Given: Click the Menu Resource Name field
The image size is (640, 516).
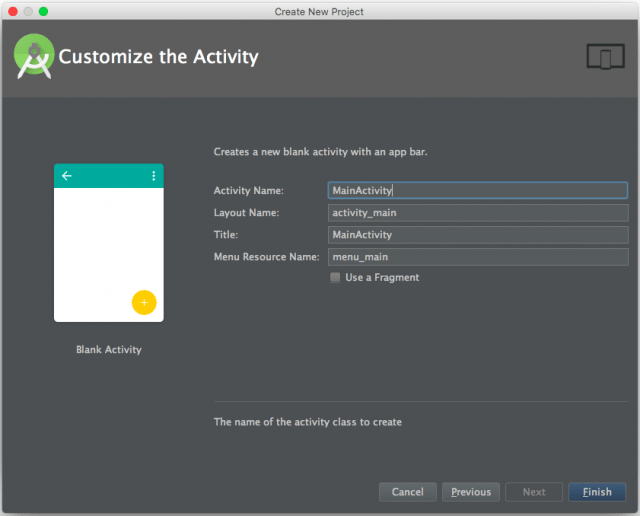Looking at the screenshot, I should pos(477,257).
